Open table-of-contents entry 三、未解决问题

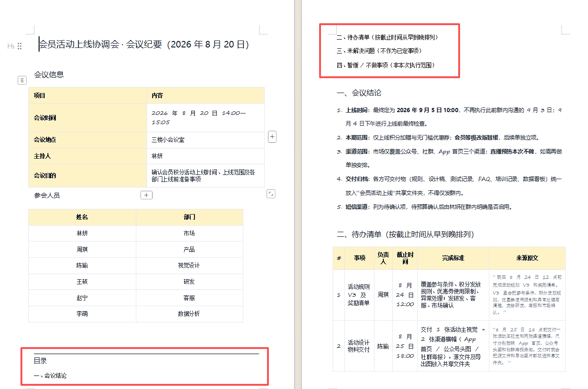tap(379, 51)
